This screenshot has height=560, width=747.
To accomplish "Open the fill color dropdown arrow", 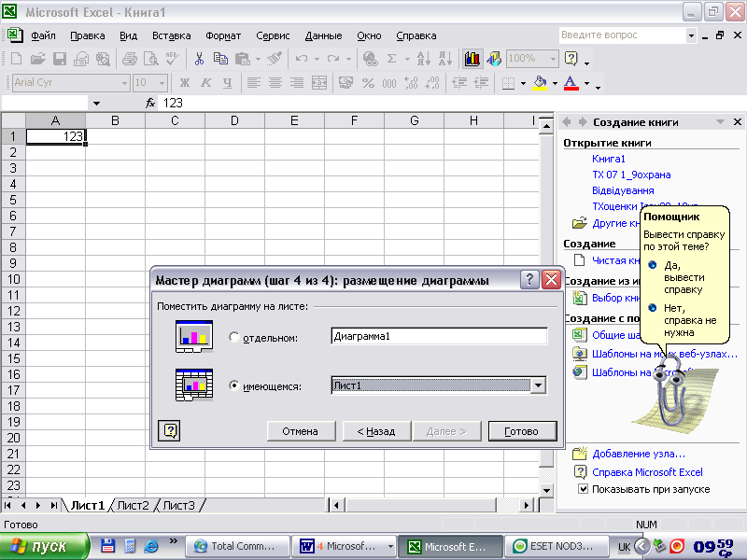I will 555,83.
